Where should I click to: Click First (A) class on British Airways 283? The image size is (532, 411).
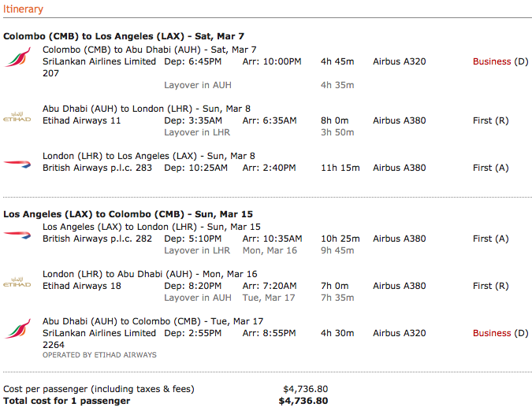pos(490,168)
